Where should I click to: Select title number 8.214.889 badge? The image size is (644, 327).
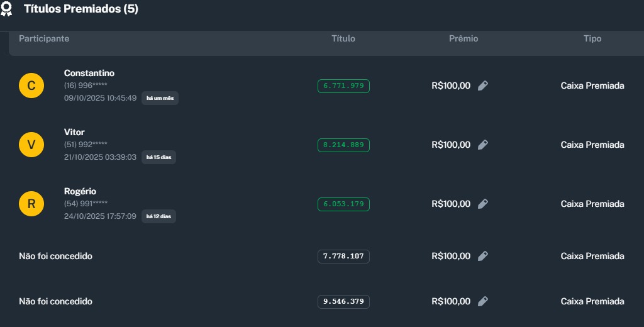tap(343, 145)
